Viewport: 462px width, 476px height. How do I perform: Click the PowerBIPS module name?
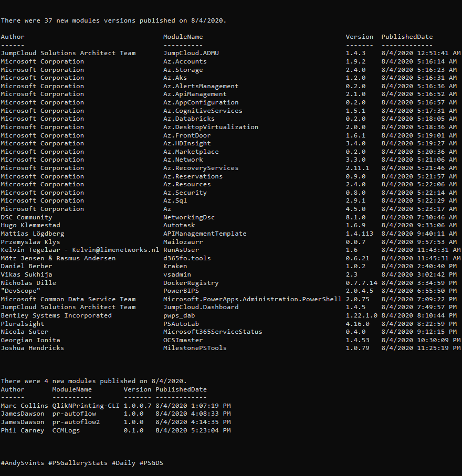point(181,291)
